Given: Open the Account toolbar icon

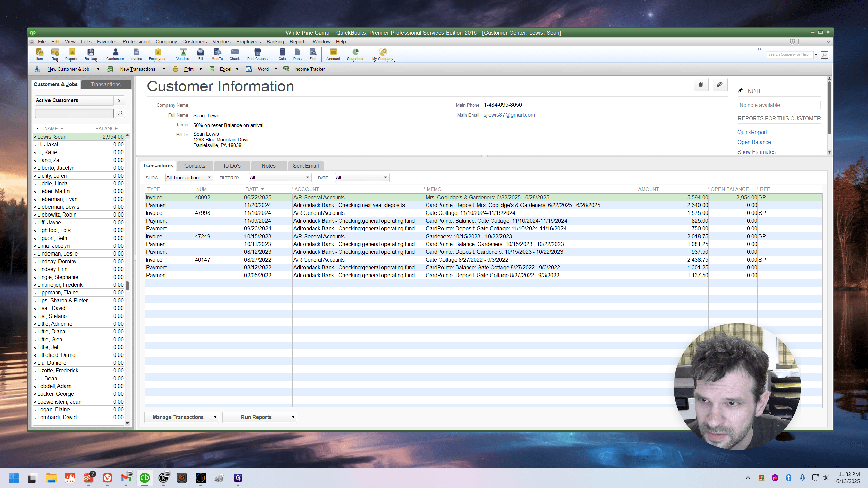Looking at the screenshot, I should pyautogui.click(x=333, y=54).
